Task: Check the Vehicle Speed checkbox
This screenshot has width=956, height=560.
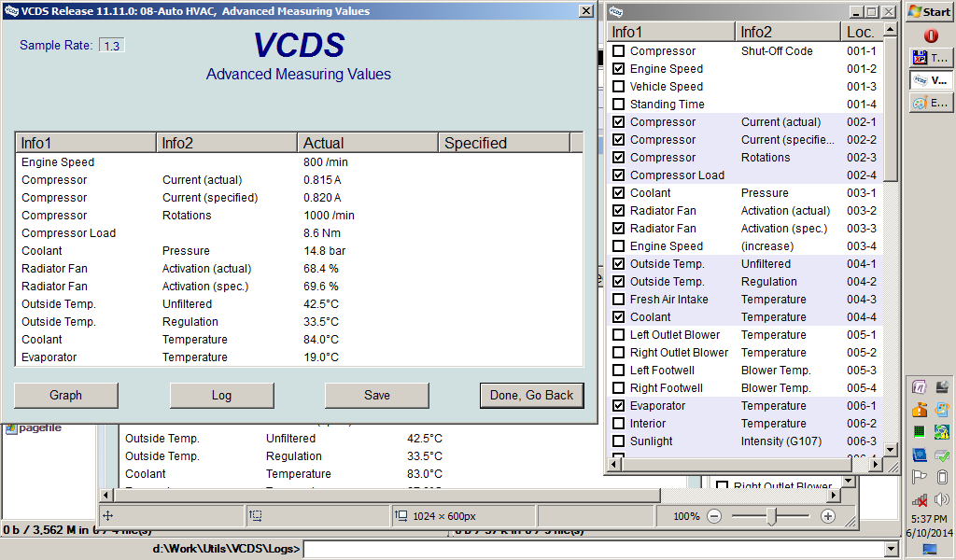Action: (x=618, y=87)
